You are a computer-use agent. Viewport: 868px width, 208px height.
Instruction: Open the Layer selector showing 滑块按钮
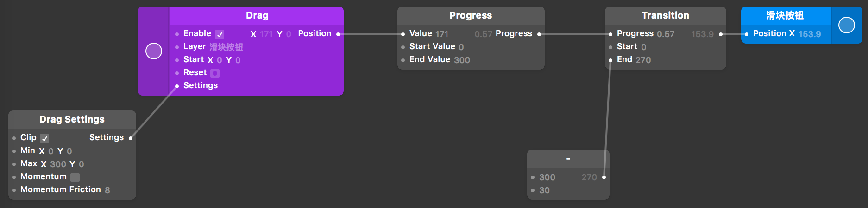point(226,47)
